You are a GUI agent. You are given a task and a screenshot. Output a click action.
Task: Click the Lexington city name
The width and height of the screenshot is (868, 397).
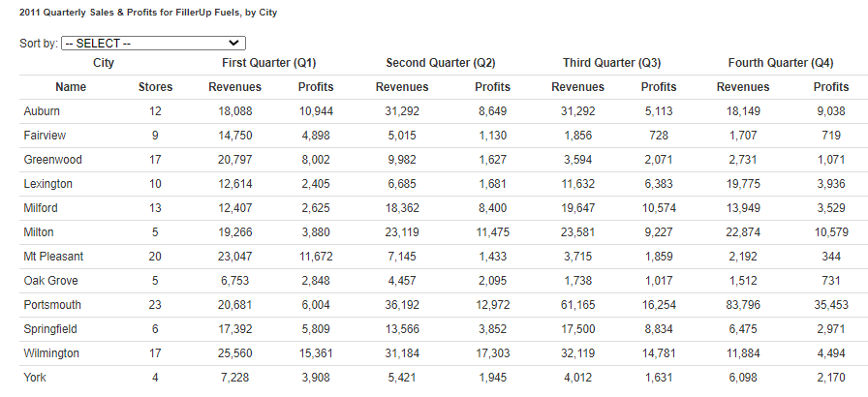pyautogui.click(x=47, y=184)
